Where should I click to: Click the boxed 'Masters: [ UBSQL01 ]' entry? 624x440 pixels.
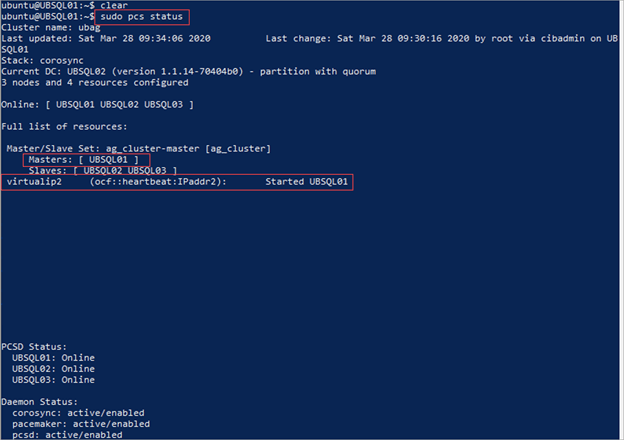pyautogui.click(x=88, y=160)
